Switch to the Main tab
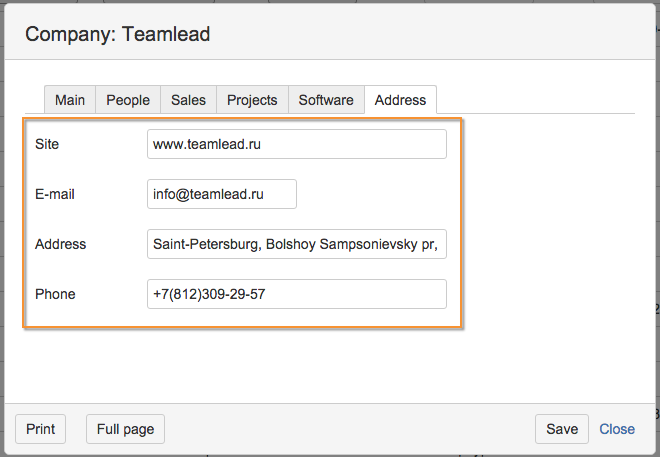660x457 pixels. point(70,100)
